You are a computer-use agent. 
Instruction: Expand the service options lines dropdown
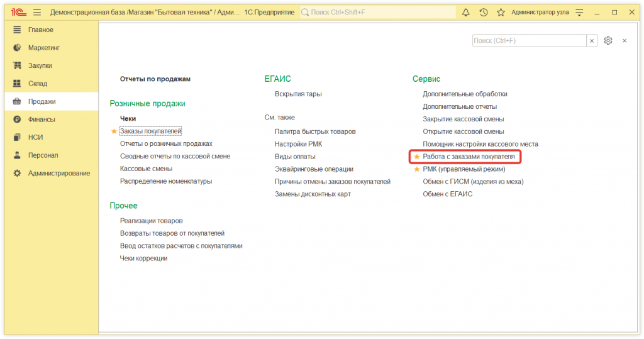[580, 12]
